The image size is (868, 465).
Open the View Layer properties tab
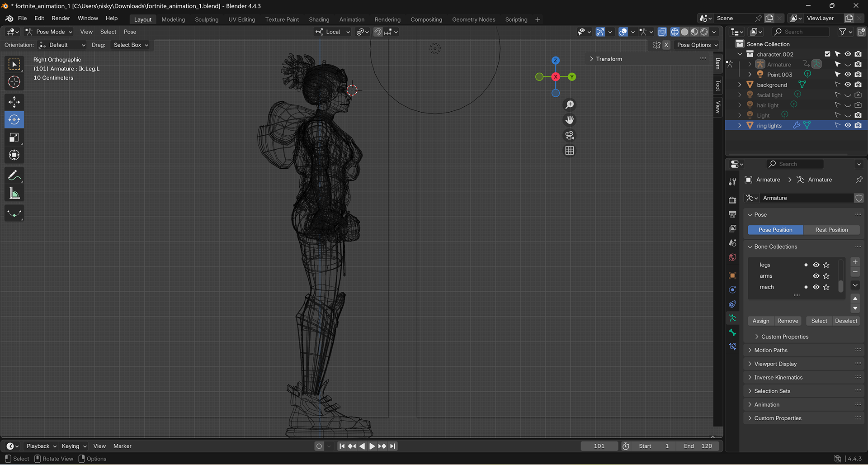point(732,228)
